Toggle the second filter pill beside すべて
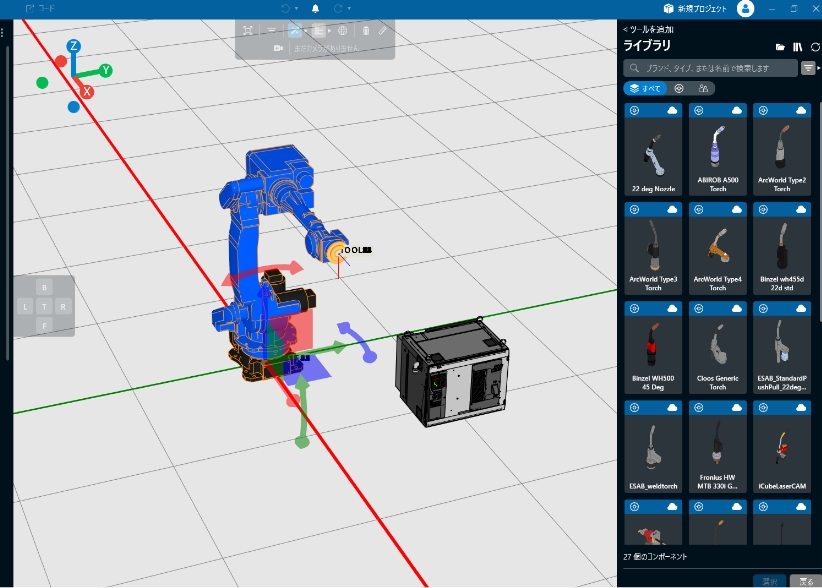Screen dimensions: 822x588 point(679,88)
